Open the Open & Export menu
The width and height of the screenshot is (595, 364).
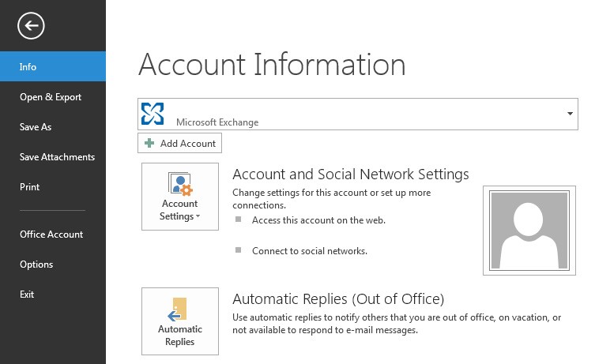click(x=51, y=97)
